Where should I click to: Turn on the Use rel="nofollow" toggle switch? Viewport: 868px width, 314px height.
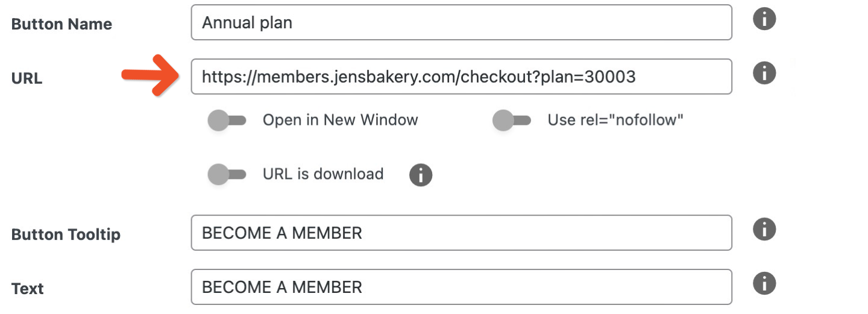(511, 121)
